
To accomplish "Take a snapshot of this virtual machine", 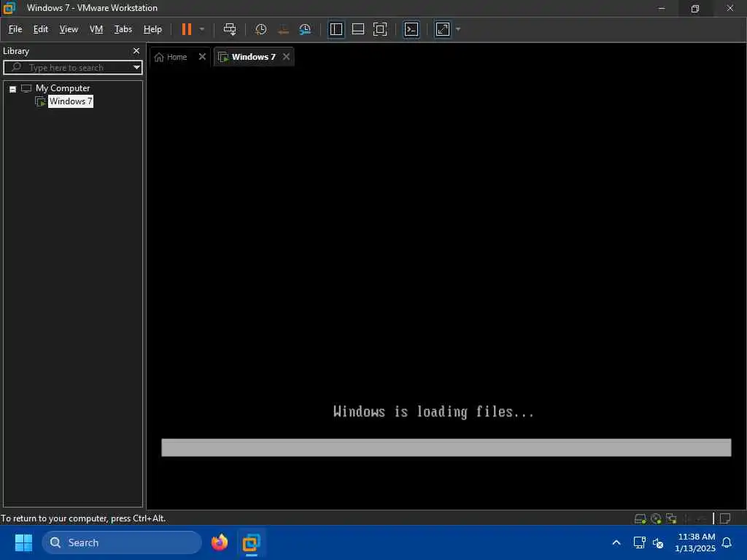I will pyautogui.click(x=260, y=29).
